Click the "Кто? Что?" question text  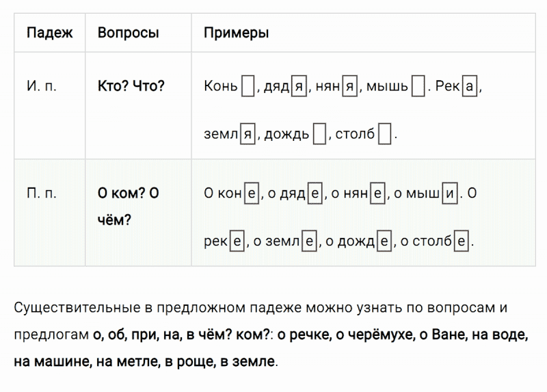131,87
